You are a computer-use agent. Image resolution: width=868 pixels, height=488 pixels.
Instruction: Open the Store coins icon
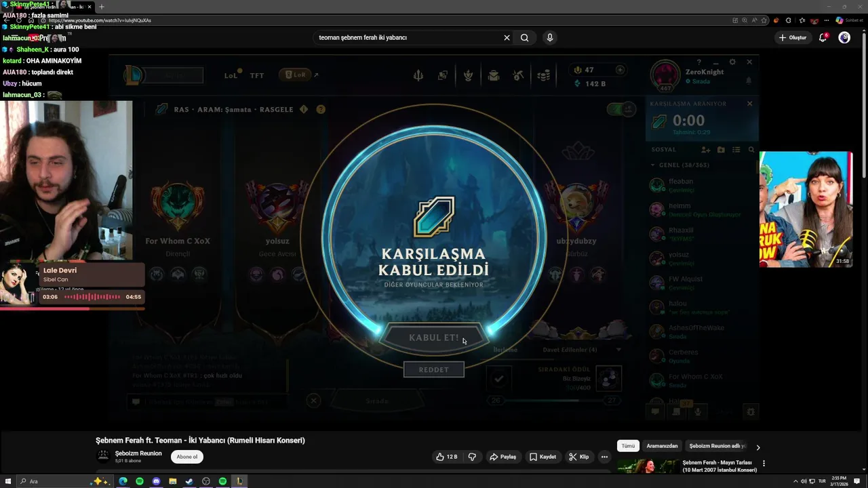pyautogui.click(x=544, y=75)
